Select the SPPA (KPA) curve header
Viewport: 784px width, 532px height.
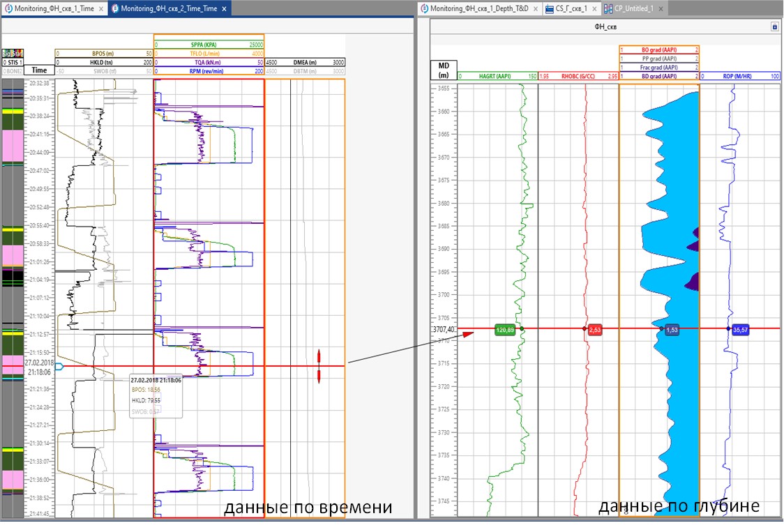[209, 45]
